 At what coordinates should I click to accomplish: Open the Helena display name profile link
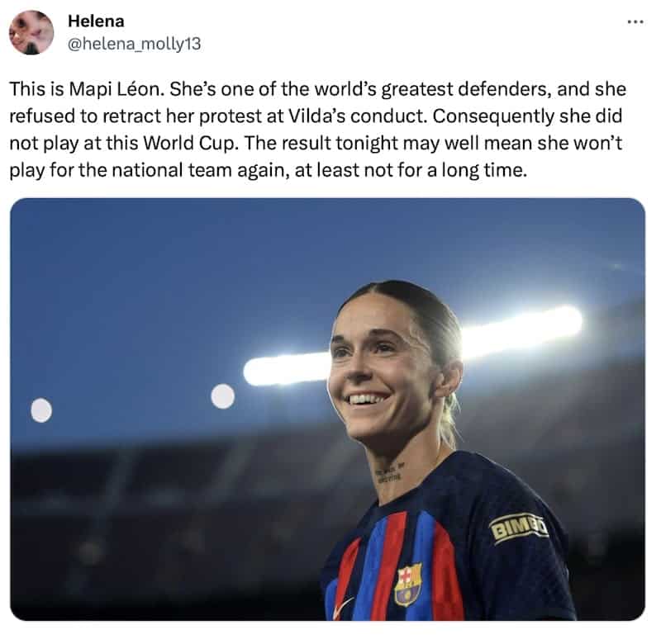pyautogui.click(x=96, y=21)
